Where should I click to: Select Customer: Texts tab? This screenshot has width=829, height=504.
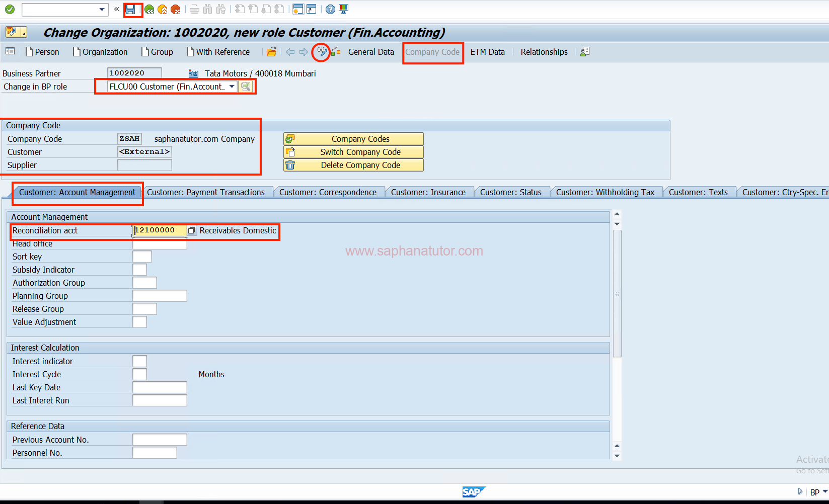tap(698, 192)
